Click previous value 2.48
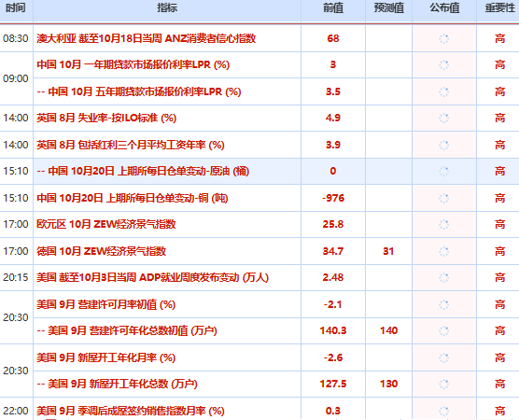 pyautogui.click(x=333, y=277)
